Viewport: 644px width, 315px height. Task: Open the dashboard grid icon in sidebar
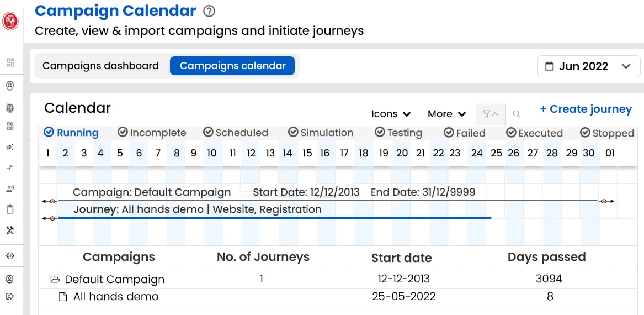[10, 62]
